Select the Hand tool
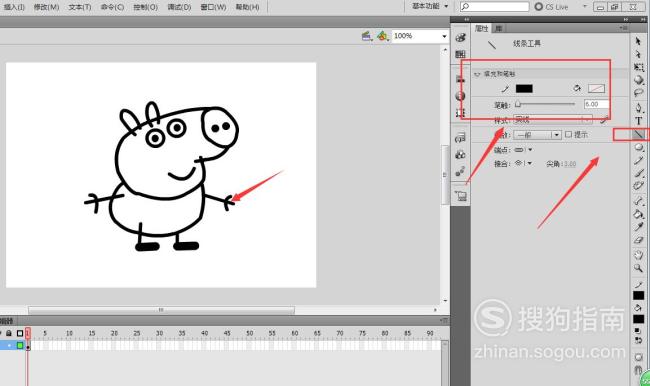The width and height of the screenshot is (650, 386). (x=638, y=255)
